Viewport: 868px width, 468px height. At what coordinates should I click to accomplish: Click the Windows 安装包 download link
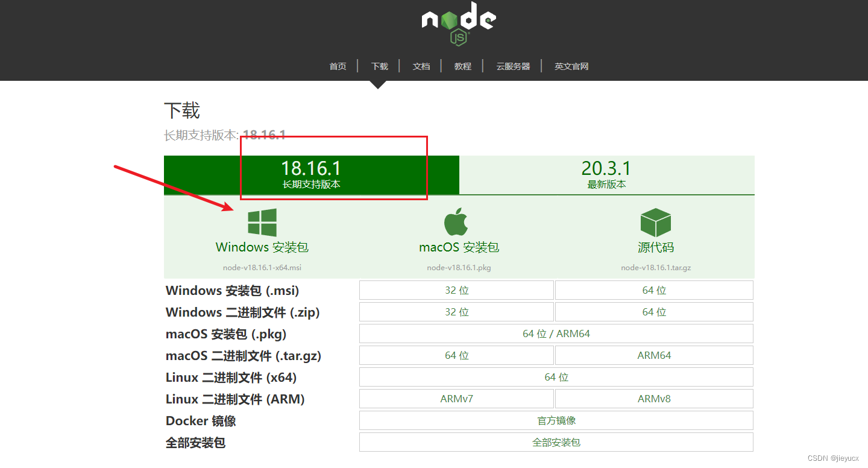(262, 247)
